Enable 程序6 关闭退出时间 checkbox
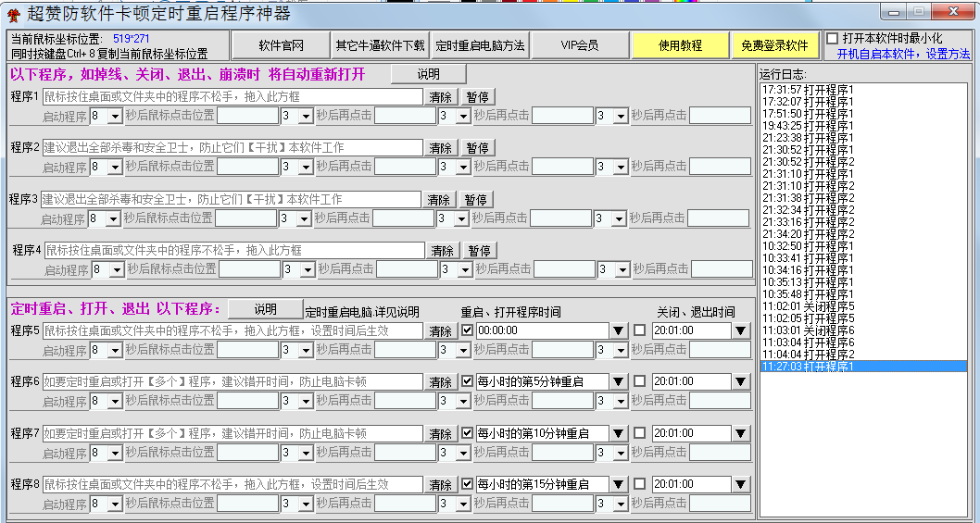The height and width of the screenshot is (523, 980). coord(640,380)
